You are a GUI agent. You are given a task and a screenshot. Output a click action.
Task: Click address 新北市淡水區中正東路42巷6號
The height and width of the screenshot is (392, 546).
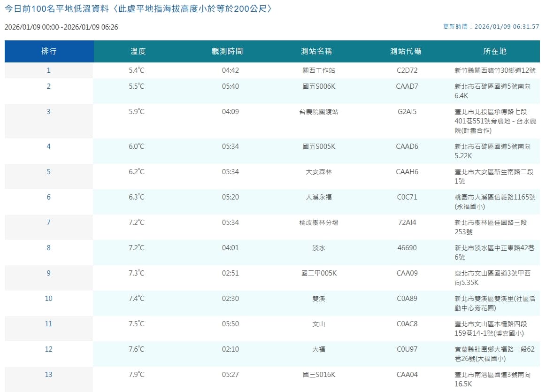click(494, 253)
